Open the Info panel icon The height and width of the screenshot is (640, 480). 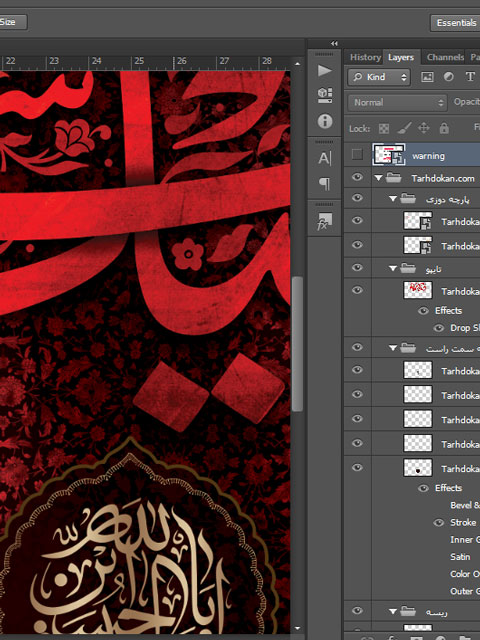(x=325, y=121)
